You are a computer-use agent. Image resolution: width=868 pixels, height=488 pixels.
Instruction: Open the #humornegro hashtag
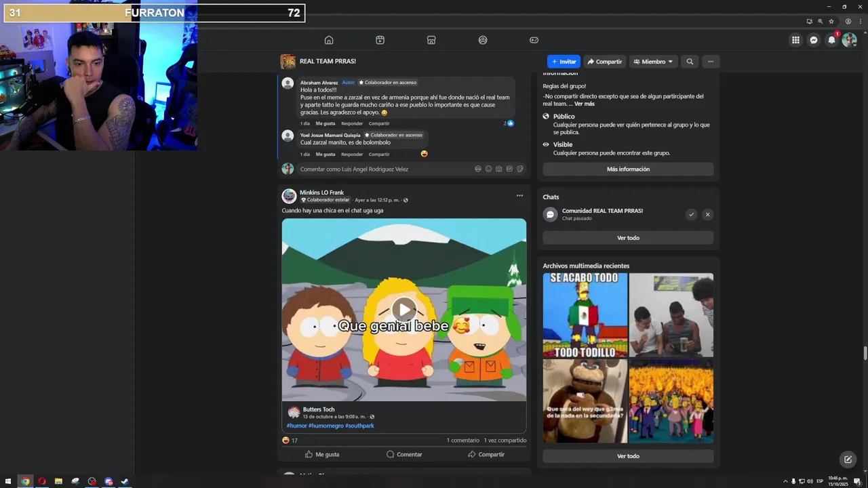pos(326,426)
